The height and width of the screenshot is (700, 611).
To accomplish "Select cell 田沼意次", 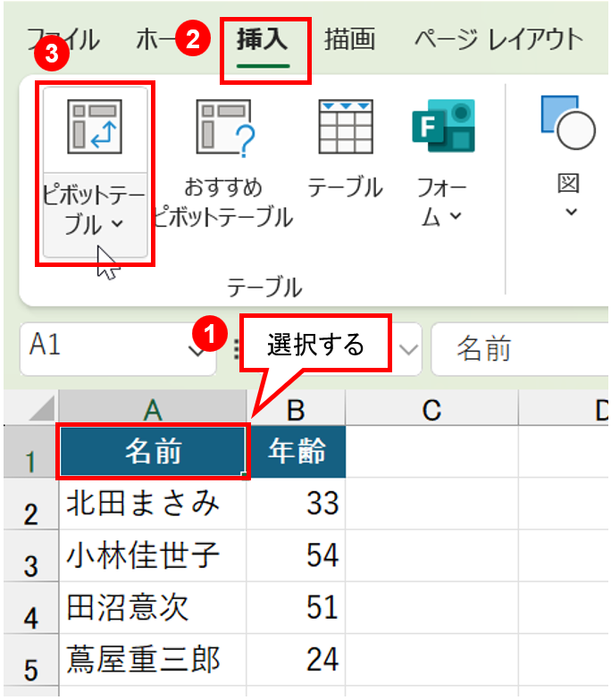I will (x=153, y=607).
